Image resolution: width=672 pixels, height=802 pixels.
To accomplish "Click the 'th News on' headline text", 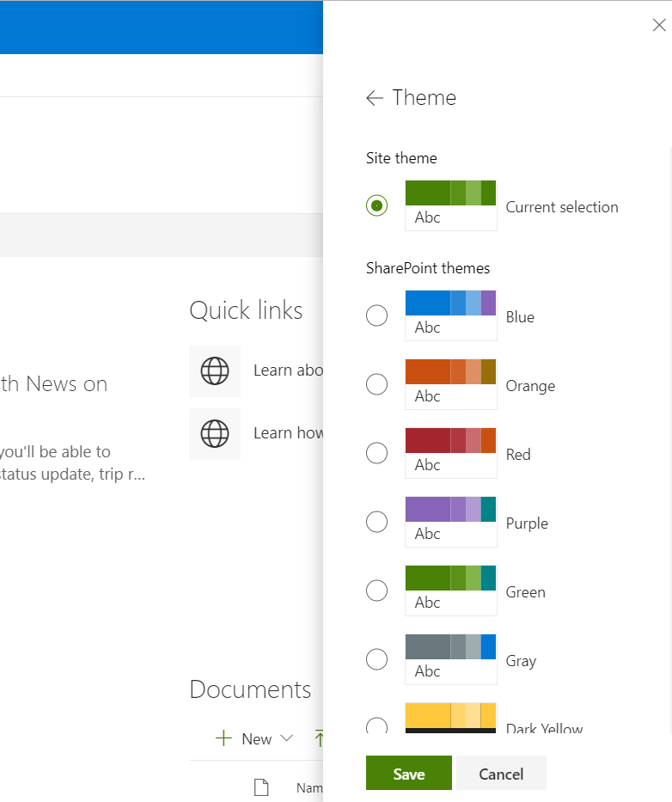I will [x=53, y=384].
